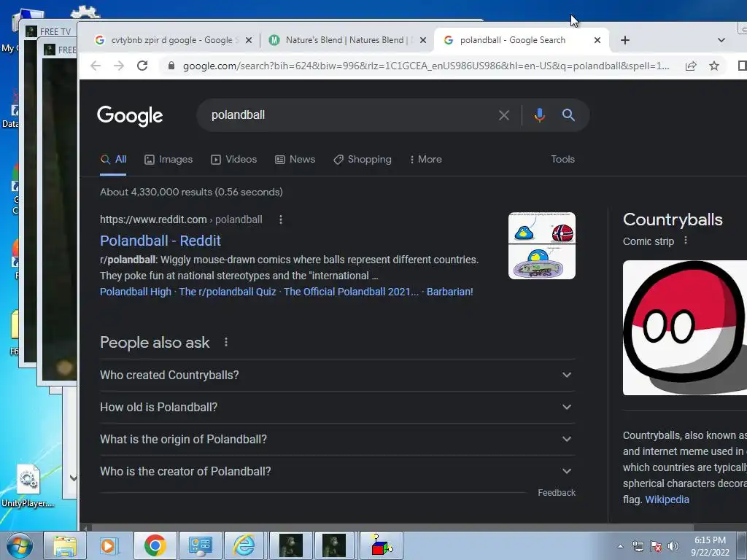
Task: Open the reddit comic thumbnail image
Action: tap(542, 246)
